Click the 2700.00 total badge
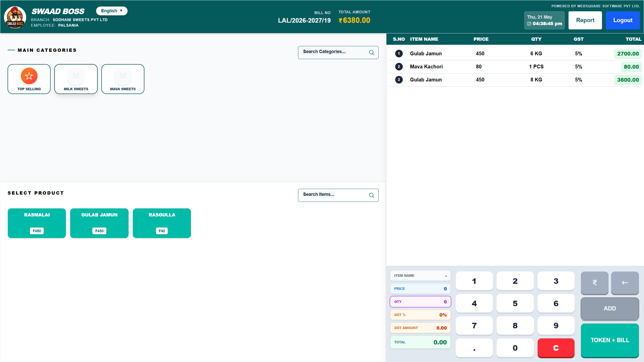644x362 pixels. coord(628,54)
